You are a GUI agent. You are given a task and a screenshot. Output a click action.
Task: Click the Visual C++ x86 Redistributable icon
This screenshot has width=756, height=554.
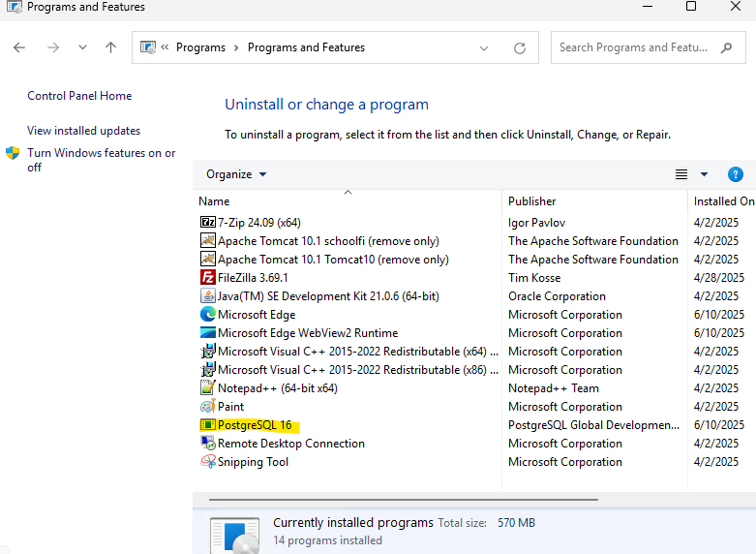(x=208, y=369)
